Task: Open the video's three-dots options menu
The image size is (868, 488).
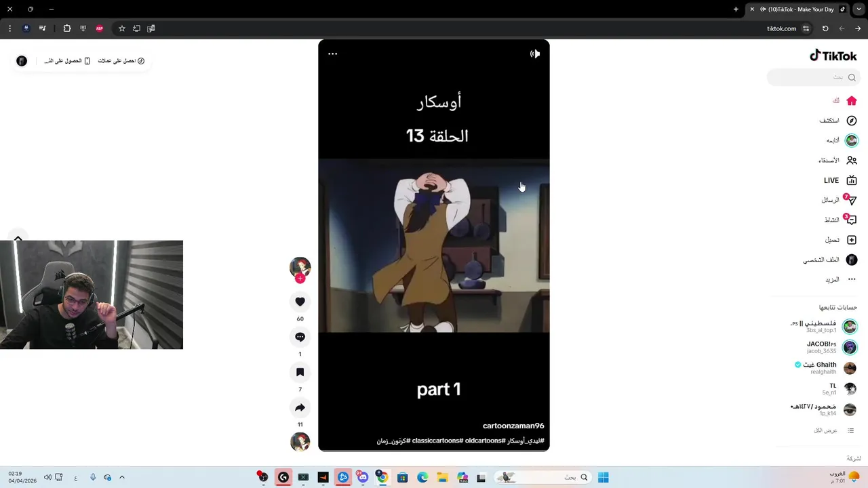Action: tap(333, 54)
